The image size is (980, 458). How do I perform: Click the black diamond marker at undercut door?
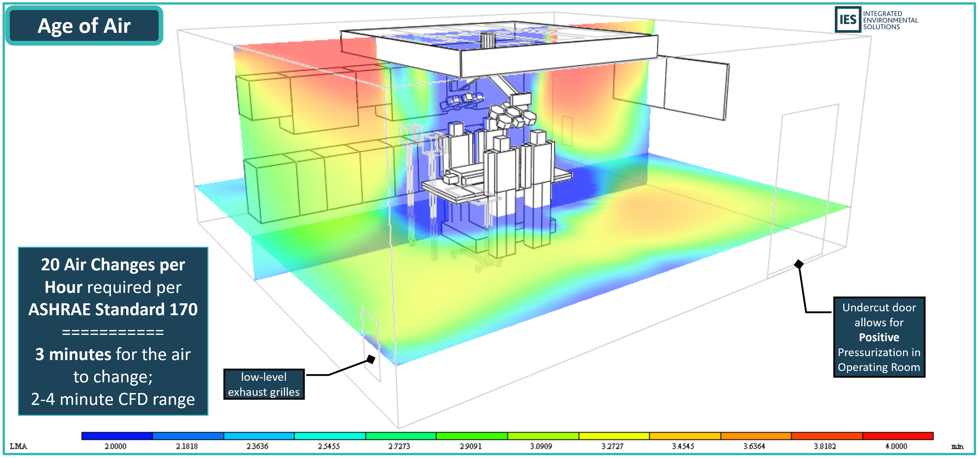[x=799, y=264]
